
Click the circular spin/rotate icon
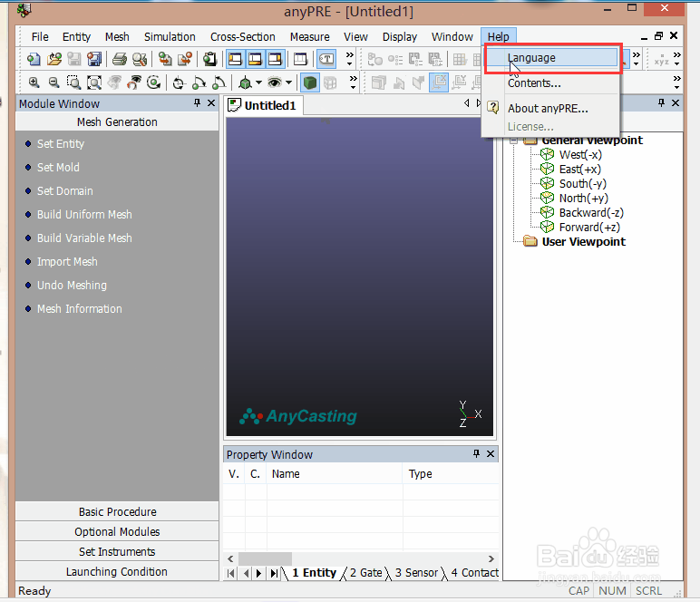(154, 83)
